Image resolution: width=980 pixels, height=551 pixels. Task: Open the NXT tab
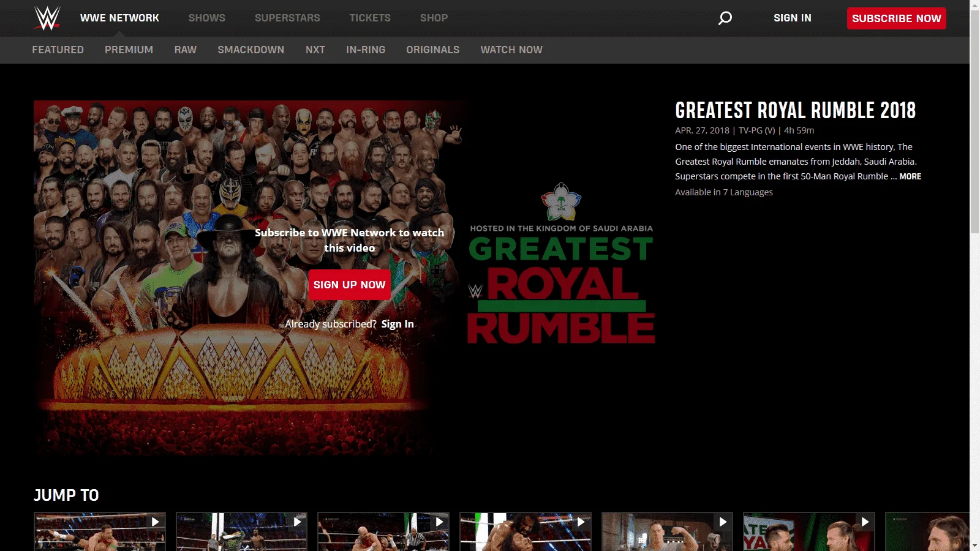point(315,50)
